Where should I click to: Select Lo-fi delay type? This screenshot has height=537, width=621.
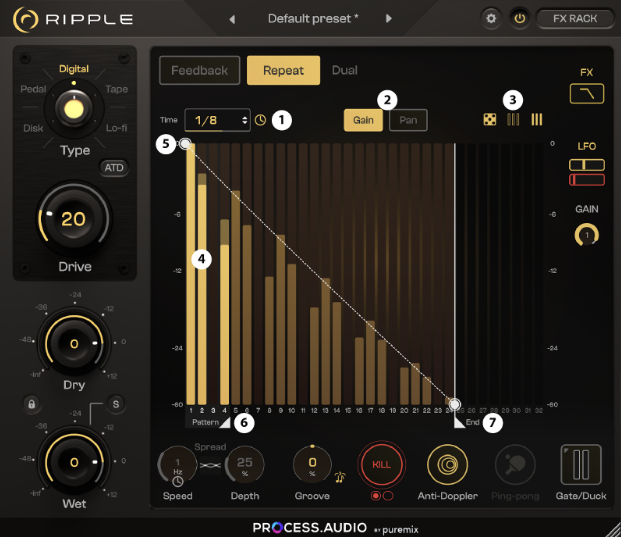point(116,128)
